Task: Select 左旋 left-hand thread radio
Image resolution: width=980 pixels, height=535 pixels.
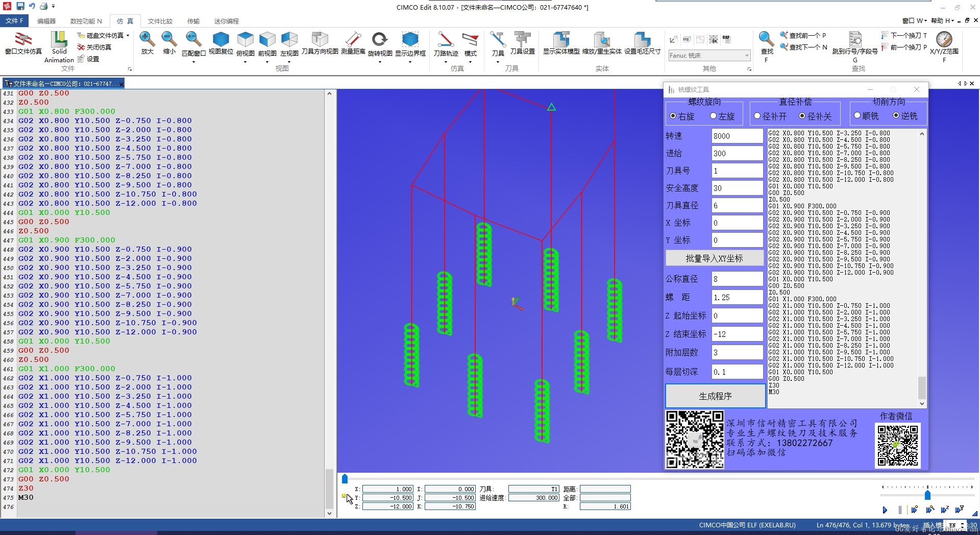Action: coord(714,116)
